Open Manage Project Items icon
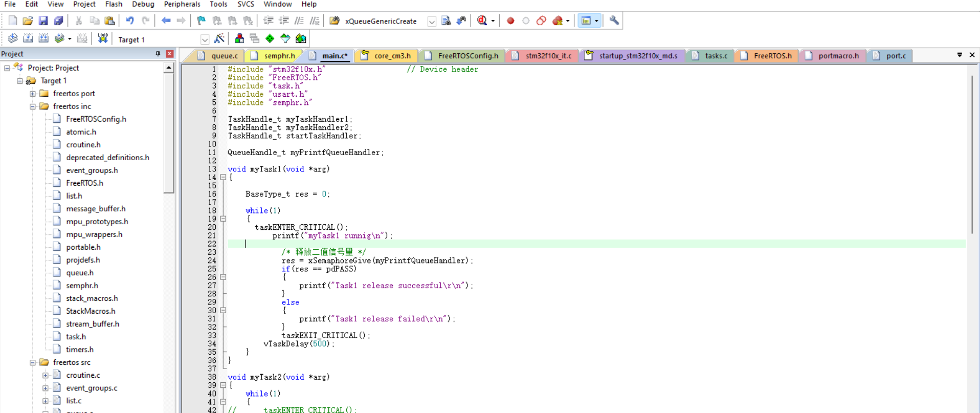Image resolution: width=980 pixels, height=413 pixels. [x=239, y=39]
